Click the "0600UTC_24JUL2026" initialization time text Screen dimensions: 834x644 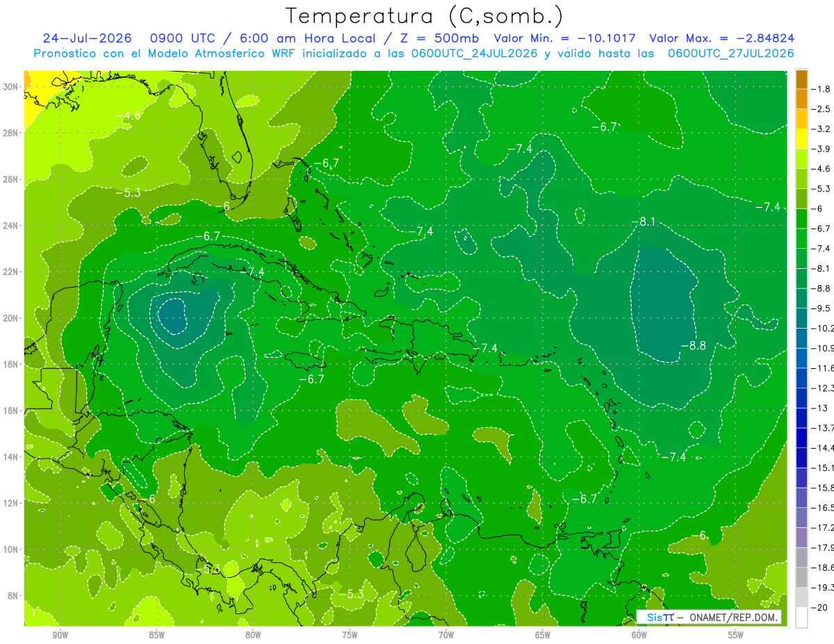coord(474,53)
